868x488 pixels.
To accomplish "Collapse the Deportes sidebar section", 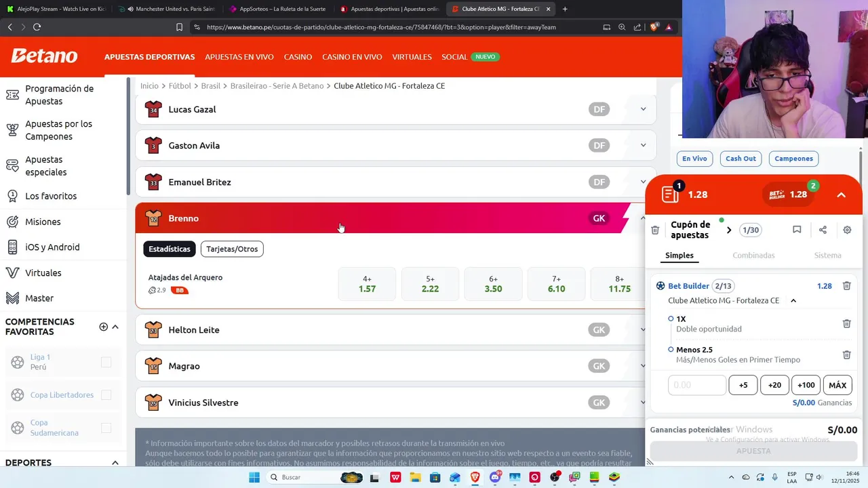I will coord(115,462).
